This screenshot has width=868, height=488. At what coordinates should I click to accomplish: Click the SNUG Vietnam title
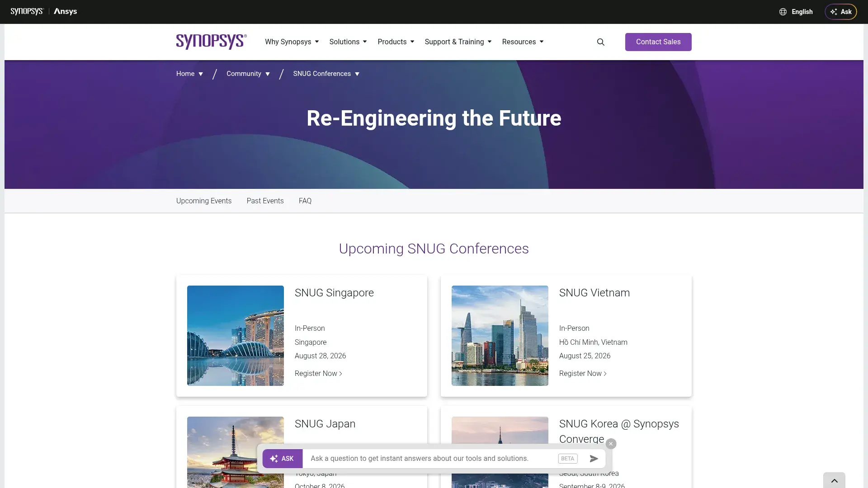[594, 293]
